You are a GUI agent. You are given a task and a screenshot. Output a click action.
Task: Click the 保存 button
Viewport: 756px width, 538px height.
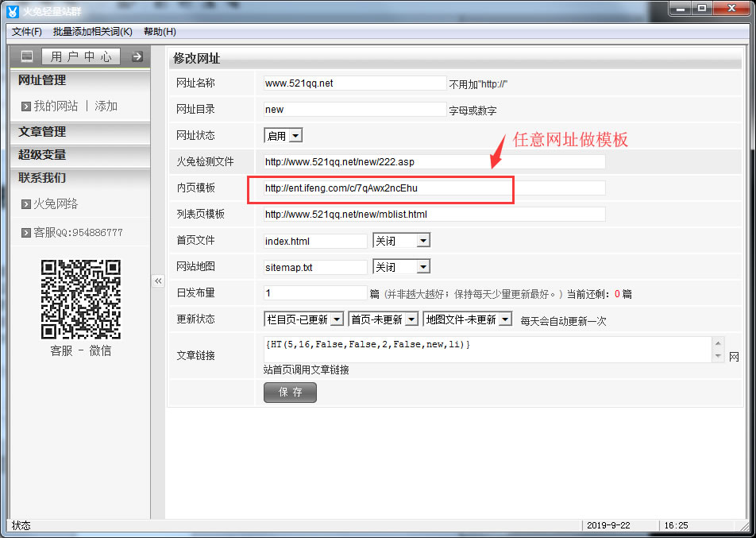290,393
